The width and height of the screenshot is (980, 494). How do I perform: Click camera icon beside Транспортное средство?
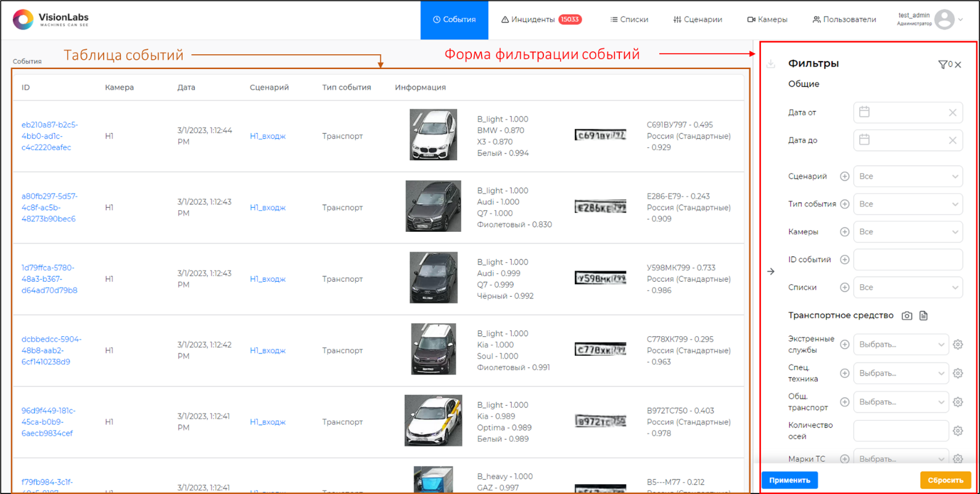coord(907,316)
